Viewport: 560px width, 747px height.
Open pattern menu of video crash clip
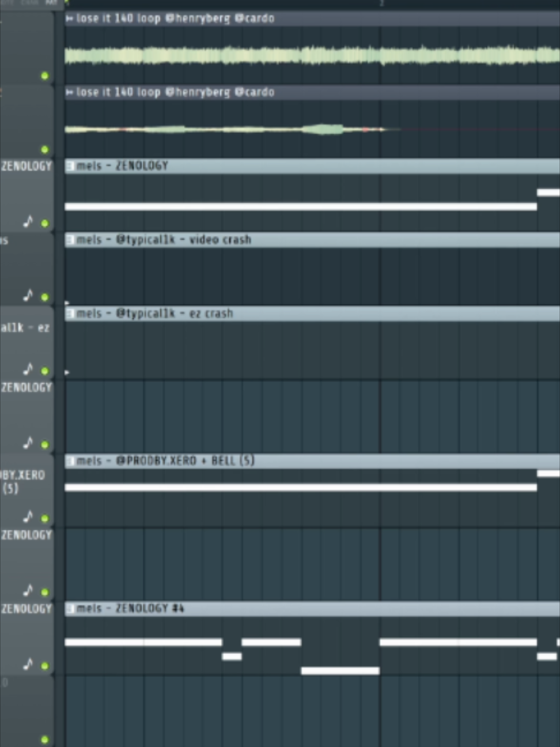coord(70,240)
